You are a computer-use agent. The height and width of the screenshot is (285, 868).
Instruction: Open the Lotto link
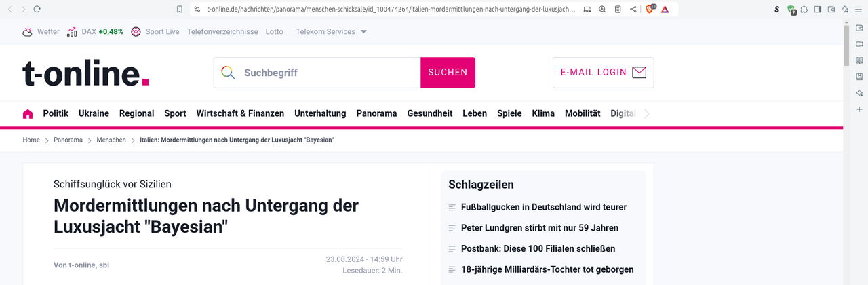(275, 31)
